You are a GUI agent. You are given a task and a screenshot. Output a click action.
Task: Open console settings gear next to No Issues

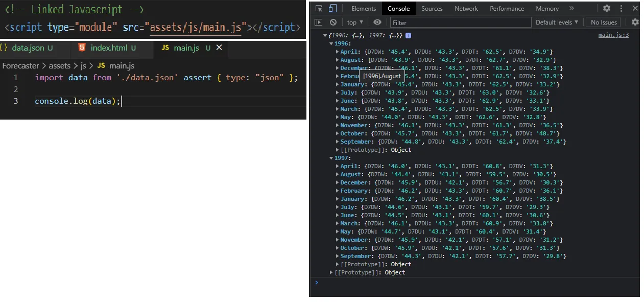pyautogui.click(x=635, y=22)
